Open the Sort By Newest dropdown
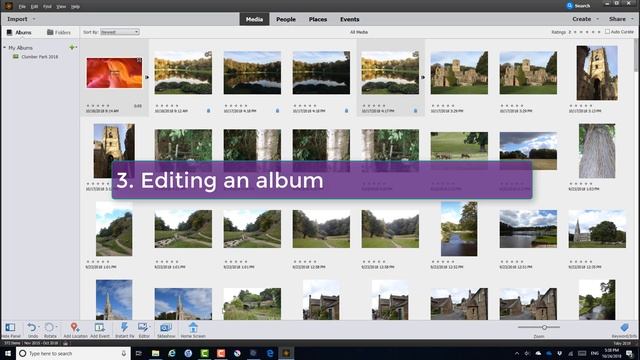640x360 pixels. [120, 32]
